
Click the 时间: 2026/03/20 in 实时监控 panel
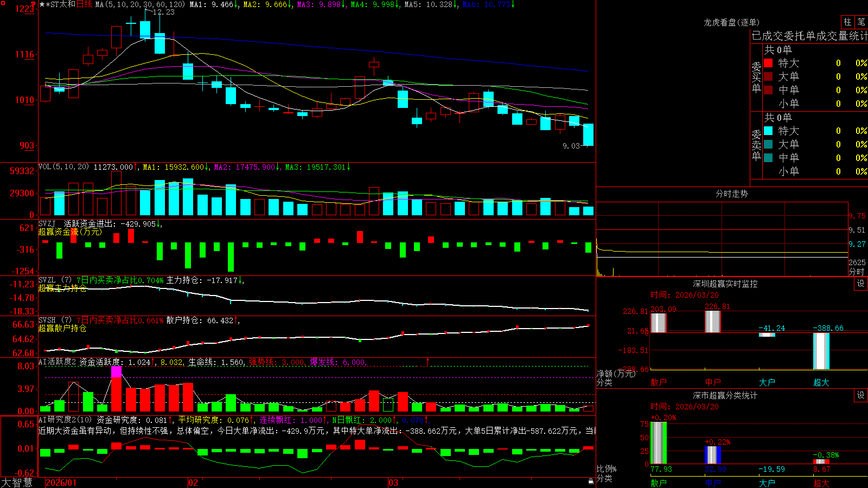pyautogui.click(x=685, y=295)
